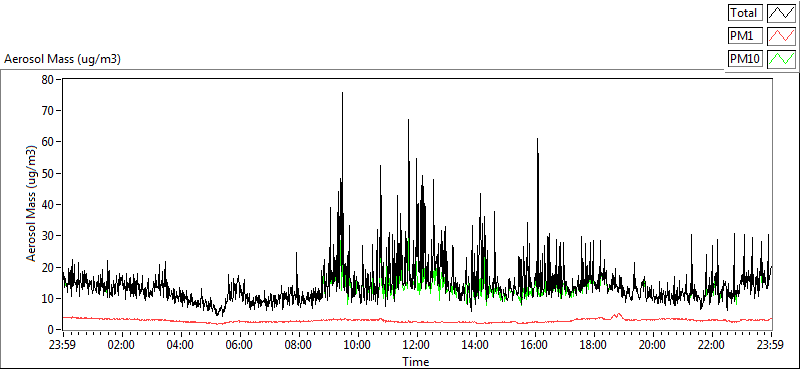The height and width of the screenshot is (369, 800).
Task: Click the 40 y-axis tick label
Action: coord(48,205)
